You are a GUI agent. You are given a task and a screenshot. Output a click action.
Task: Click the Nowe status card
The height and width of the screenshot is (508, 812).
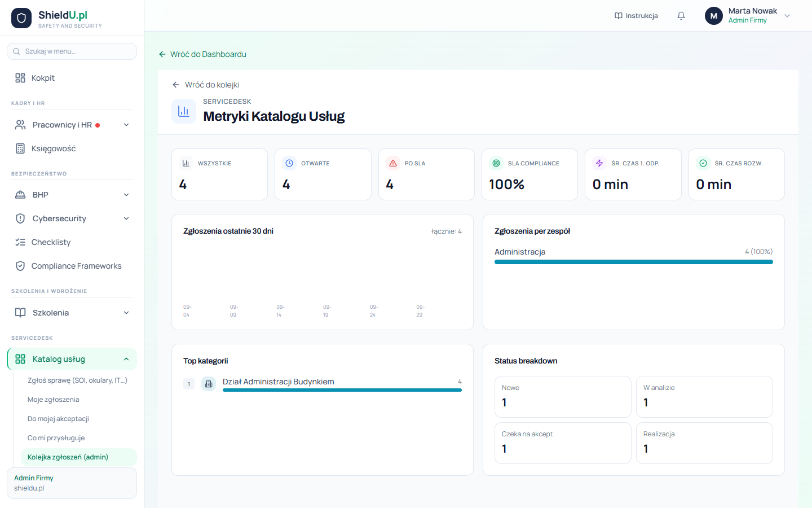click(x=563, y=397)
